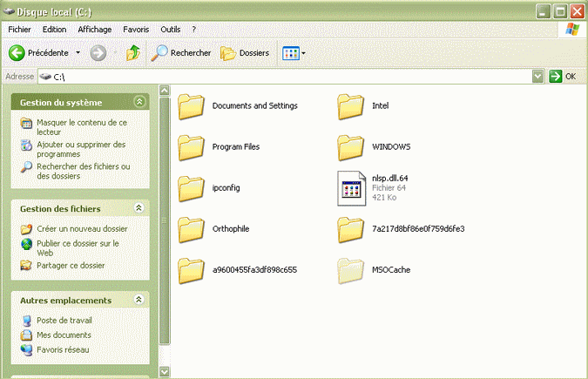Image resolution: width=588 pixels, height=379 pixels.
Task: Click the Windows flag logo
Action: 572,30
